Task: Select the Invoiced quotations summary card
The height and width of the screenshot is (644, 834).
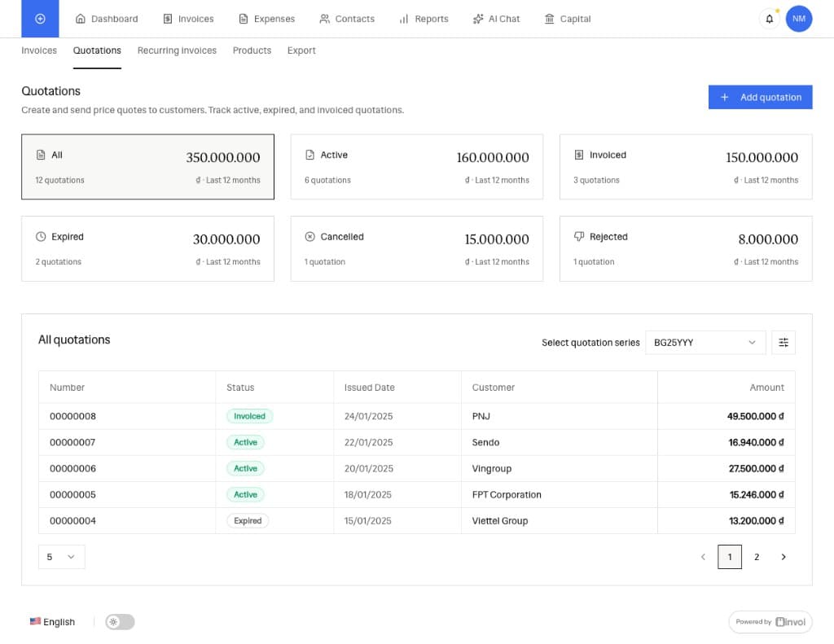Action: (x=686, y=167)
